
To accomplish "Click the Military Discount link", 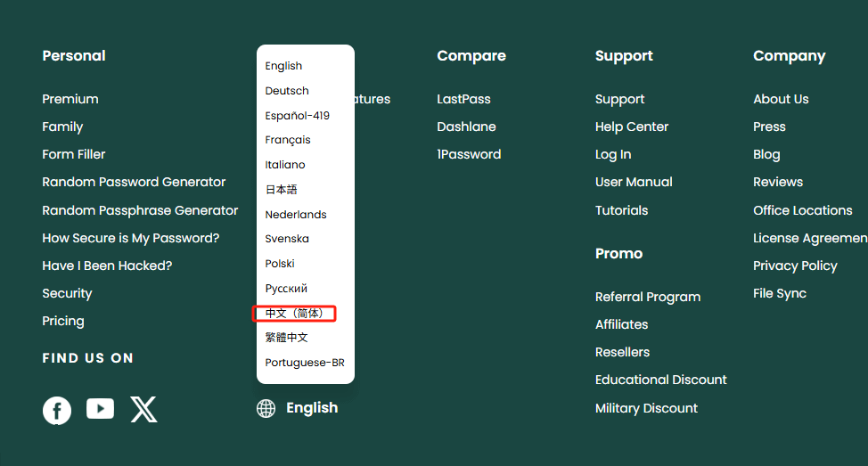I will tap(646, 408).
